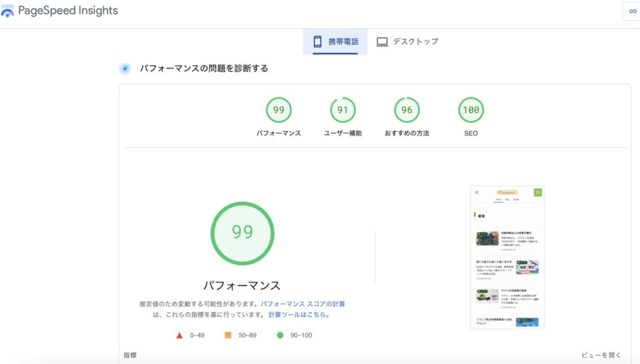640x364 pixels.
Task: Click the large 99 performance gauge circle
Action: 242,232
